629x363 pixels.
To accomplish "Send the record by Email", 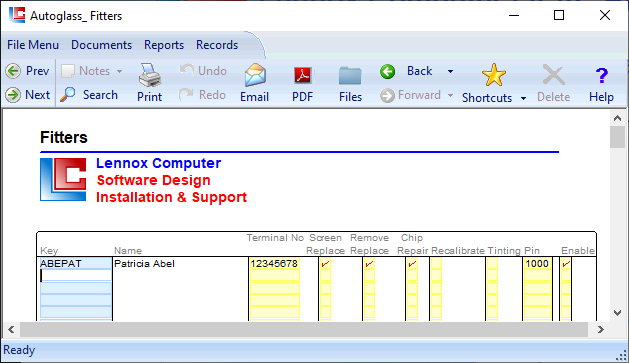I will (x=255, y=83).
